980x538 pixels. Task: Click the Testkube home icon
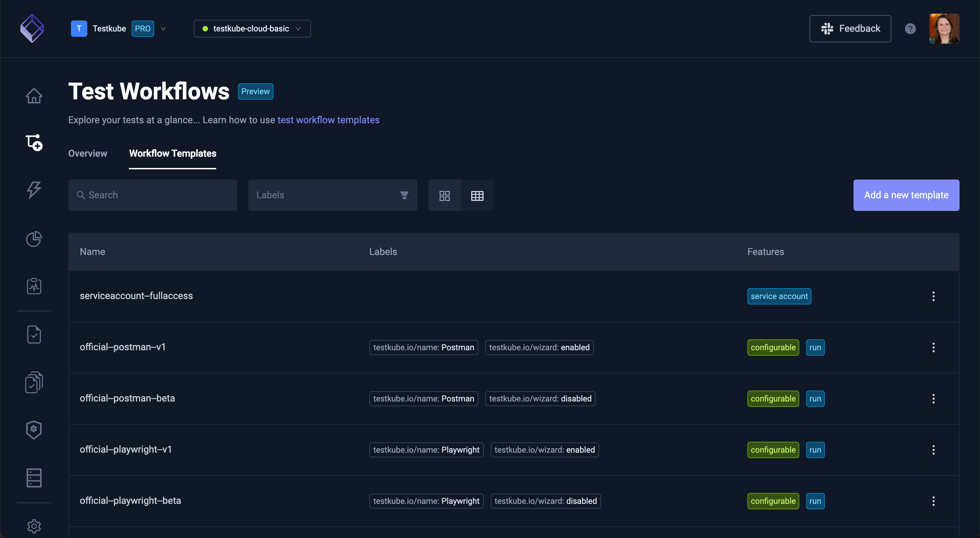(x=34, y=96)
